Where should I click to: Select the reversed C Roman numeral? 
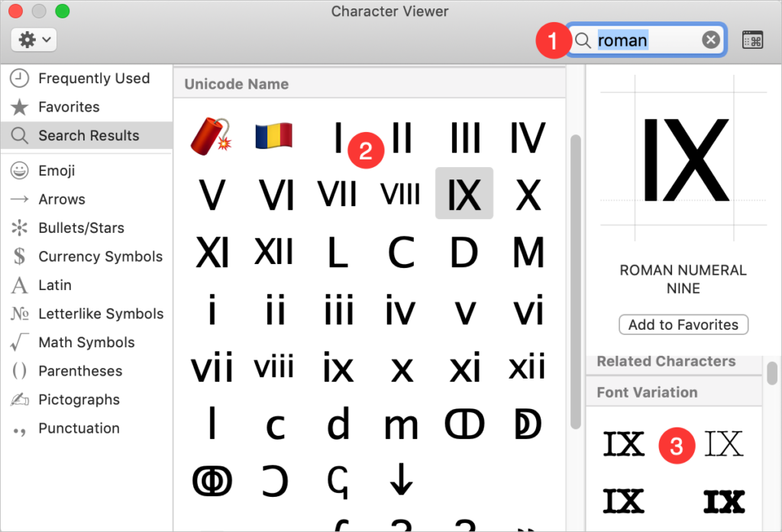[x=275, y=482]
